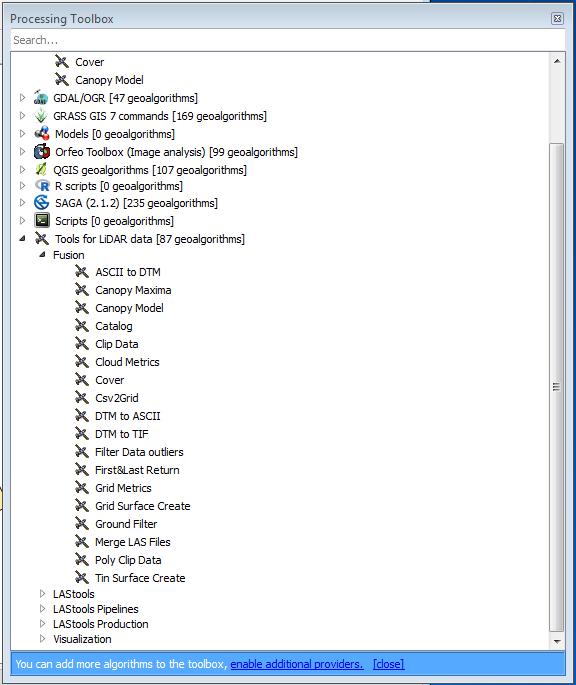Select the LAStools Production label
Viewport: 576px width, 685px height.
[x=101, y=624]
